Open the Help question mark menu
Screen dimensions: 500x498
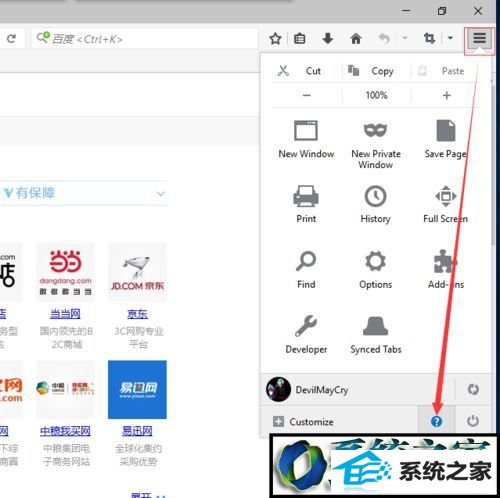(436, 421)
